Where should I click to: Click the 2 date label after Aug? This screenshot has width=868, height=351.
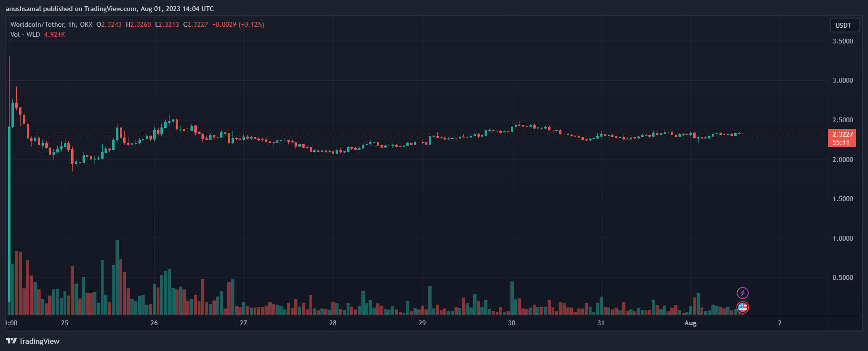click(780, 323)
